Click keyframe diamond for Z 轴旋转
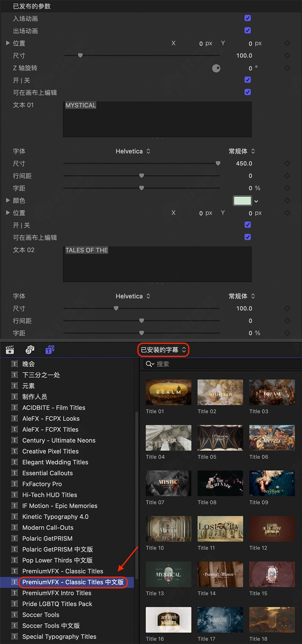The image size is (302, 644). [287, 68]
